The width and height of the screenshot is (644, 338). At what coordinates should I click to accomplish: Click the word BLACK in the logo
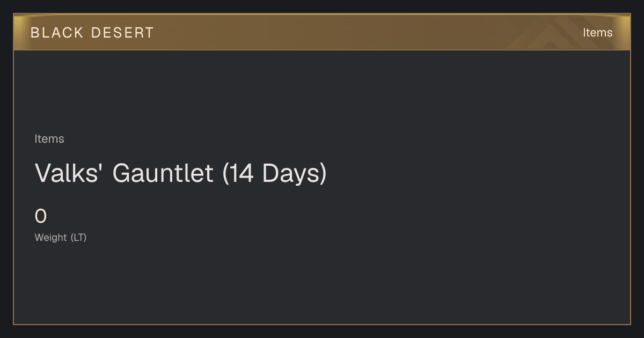click(57, 33)
